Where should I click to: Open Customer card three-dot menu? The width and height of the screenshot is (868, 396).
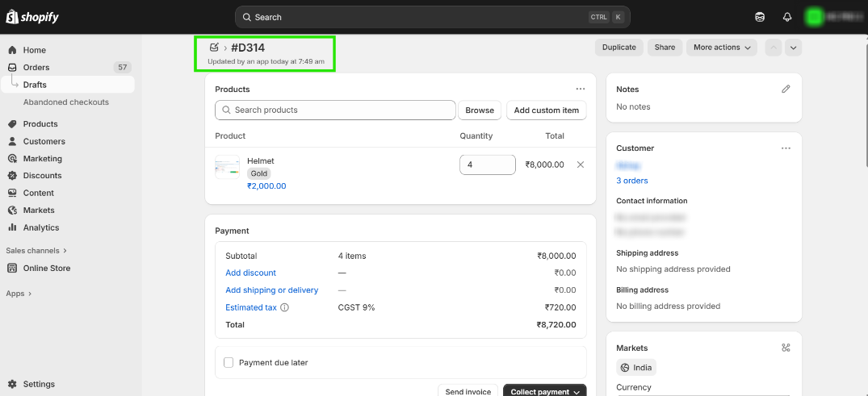(x=786, y=148)
